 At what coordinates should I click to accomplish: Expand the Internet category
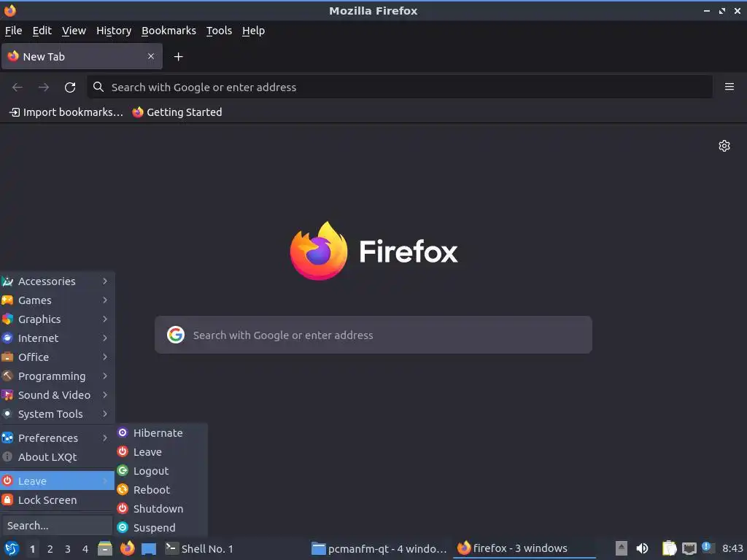pyautogui.click(x=57, y=338)
